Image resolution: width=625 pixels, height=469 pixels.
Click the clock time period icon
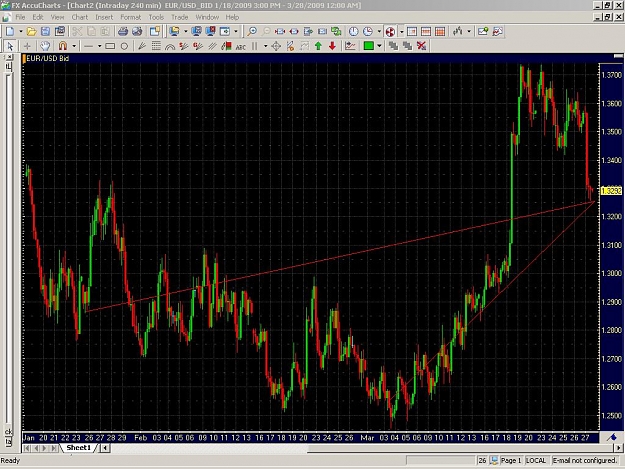click(x=353, y=31)
